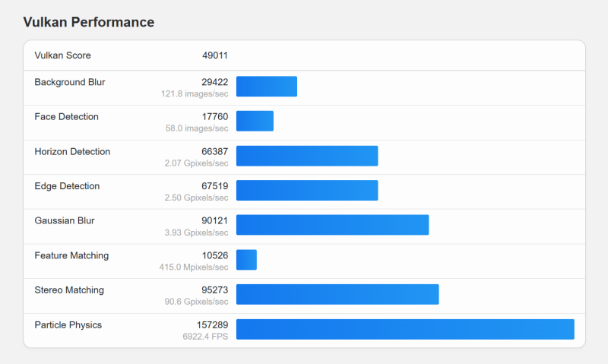Select the Face Detection label
The width and height of the screenshot is (608, 364).
click(66, 117)
